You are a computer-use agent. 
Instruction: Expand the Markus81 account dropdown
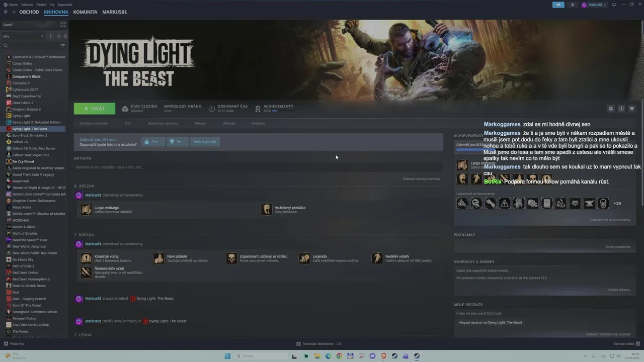coord(594,5)
